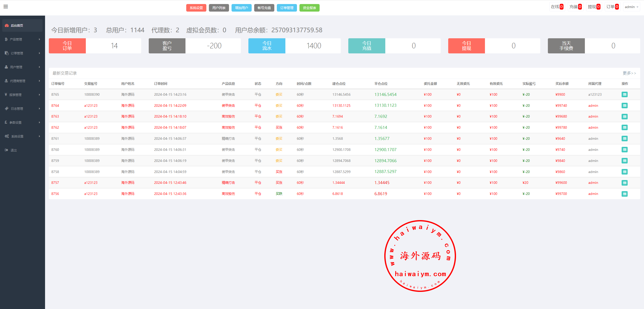Expand the 报表管理 sidebar arrow
644x309 pixels.
pyautogui.click(x=40, y=95)
